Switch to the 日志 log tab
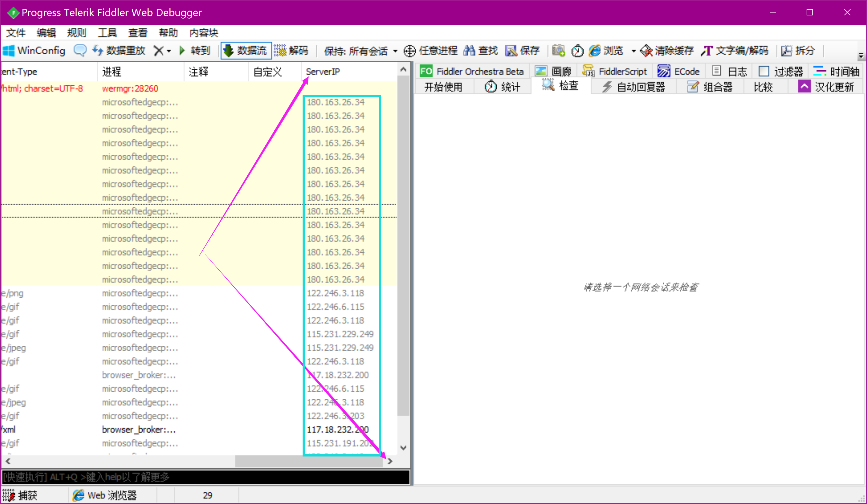 [x=730, y=72]
